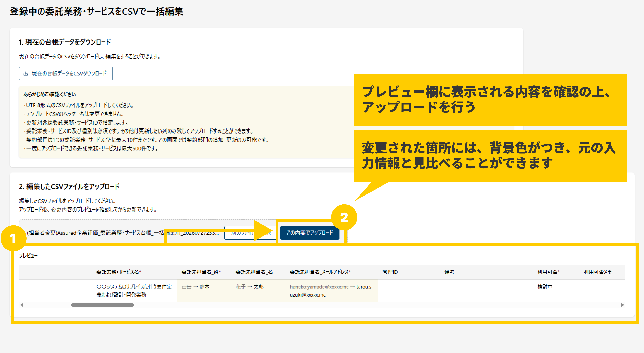This screenshot has height=353, width=644.
Task: Click the あらかじめご確認ください notice heading
Action: point(50,94)
